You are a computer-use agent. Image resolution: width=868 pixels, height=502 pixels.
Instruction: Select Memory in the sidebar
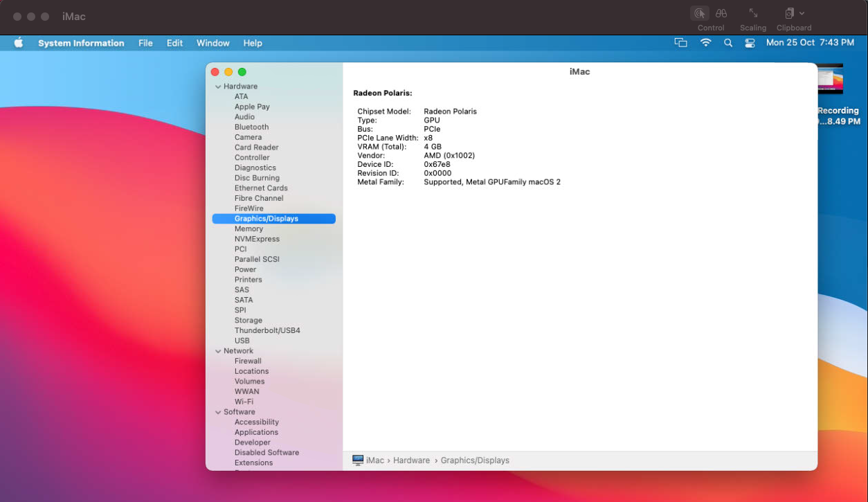[x=248, y=228]
